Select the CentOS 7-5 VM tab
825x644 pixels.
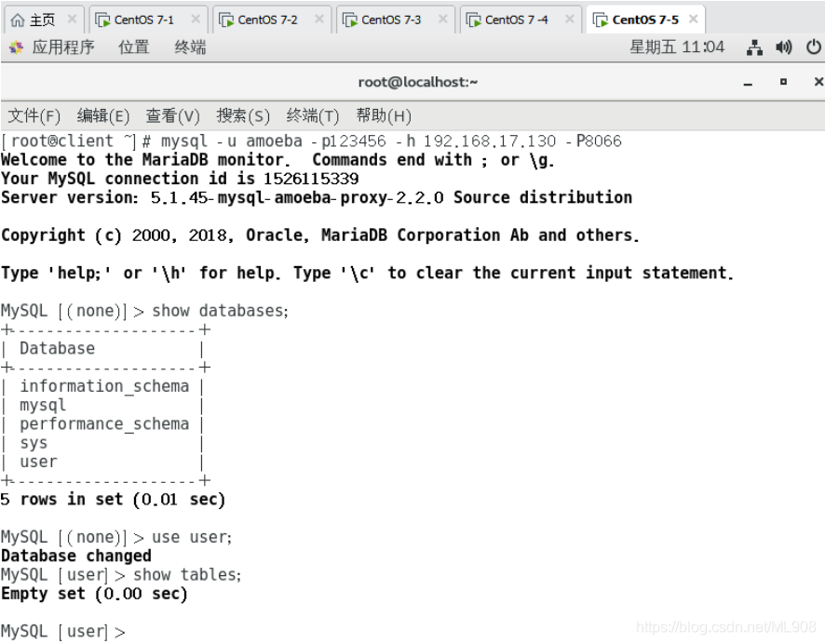645,20
